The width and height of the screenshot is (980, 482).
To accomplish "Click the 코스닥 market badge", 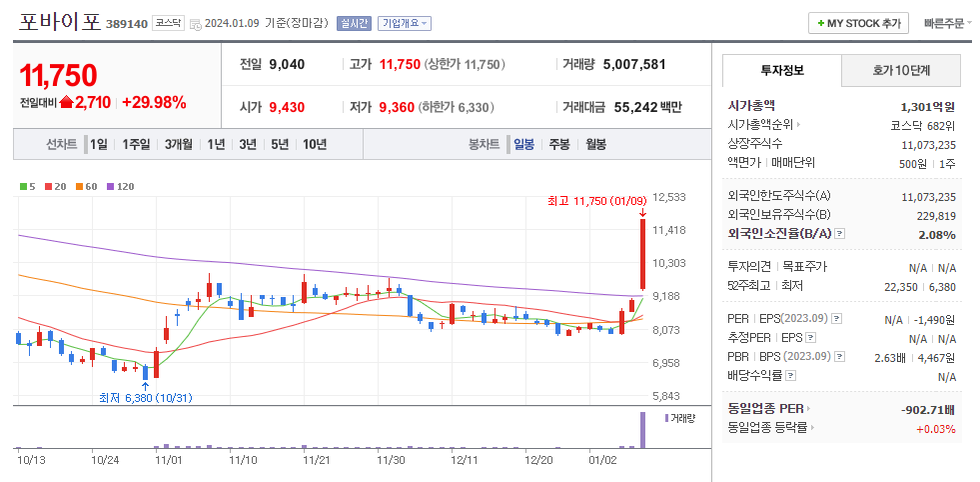I will coord(168,24).
